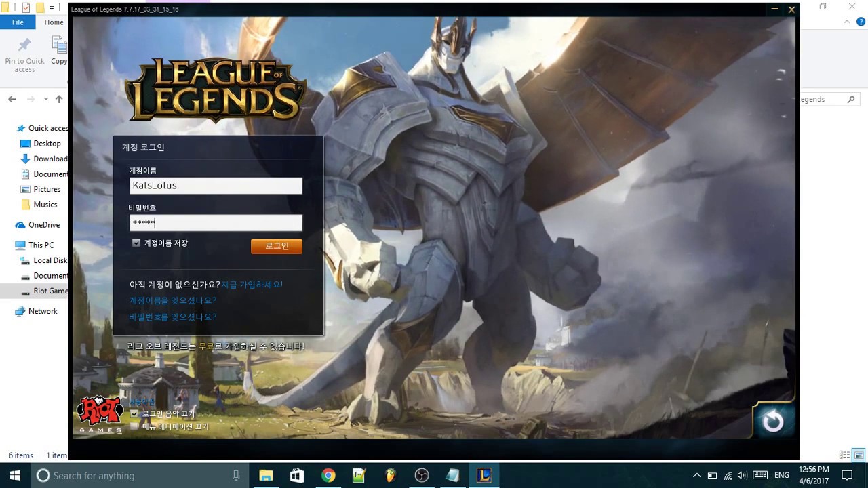
Task: Click the orange 로그인 login button
Action: (277, 246)
